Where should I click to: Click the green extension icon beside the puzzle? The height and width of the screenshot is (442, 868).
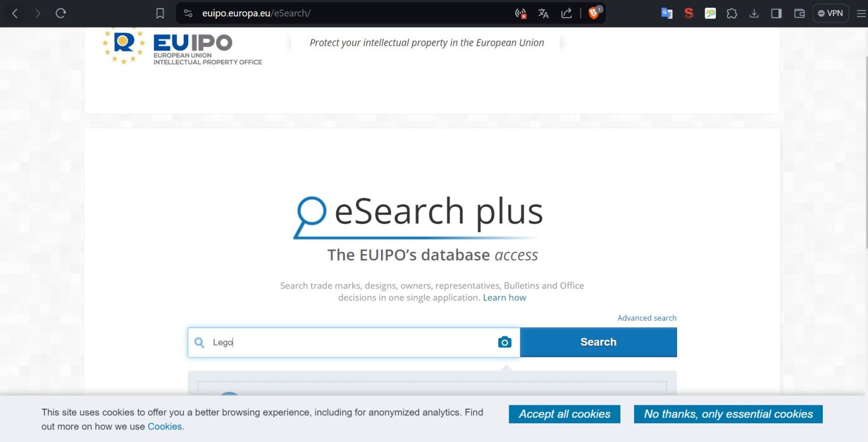(710, 14)
